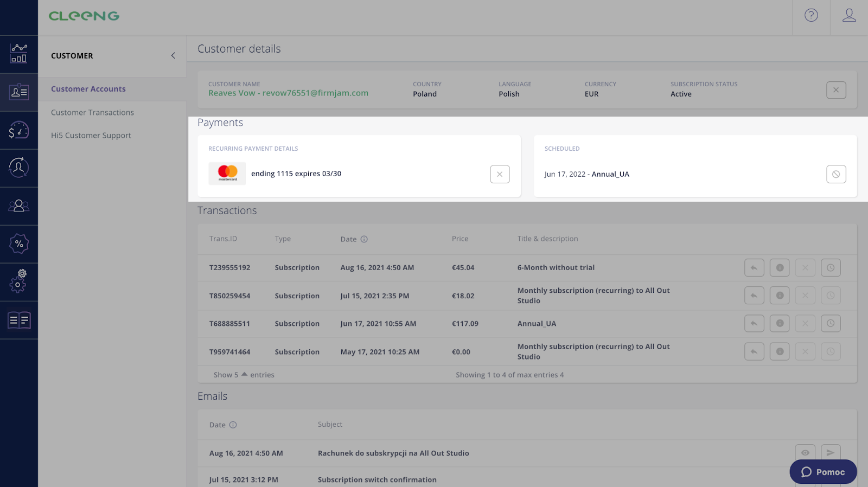Image resolution: width=868 pixels, height=487 pixels.
Task: Resend the Aug 16 Rachunek email
Action: tap(831, 453)
